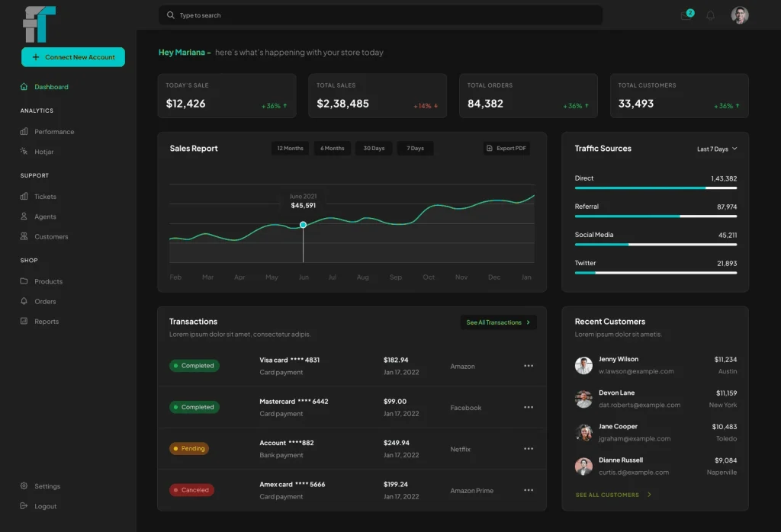Click the June data point on chart
781x532 pixels.
pos(303,225)
